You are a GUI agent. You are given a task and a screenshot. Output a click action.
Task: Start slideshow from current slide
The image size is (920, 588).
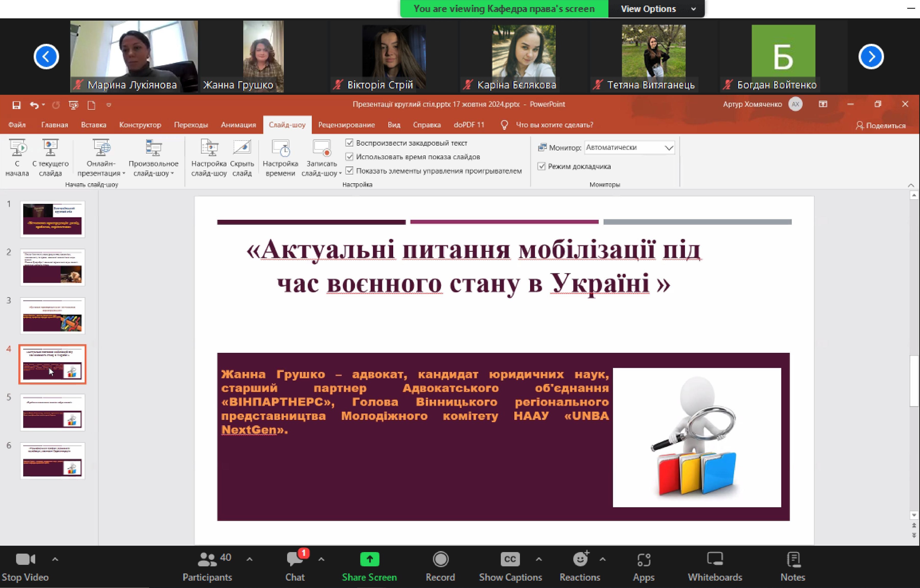click(50, 149)
